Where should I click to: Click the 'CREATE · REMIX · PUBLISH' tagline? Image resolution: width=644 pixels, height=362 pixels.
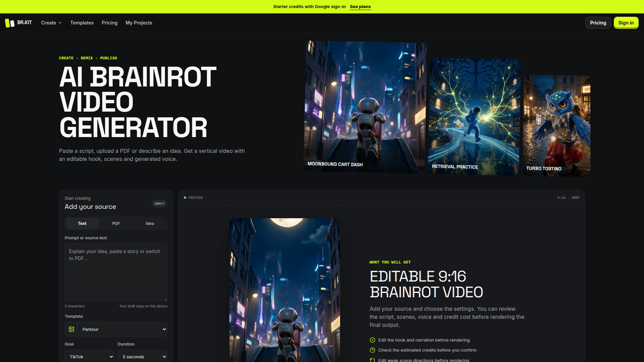point(88,58)
